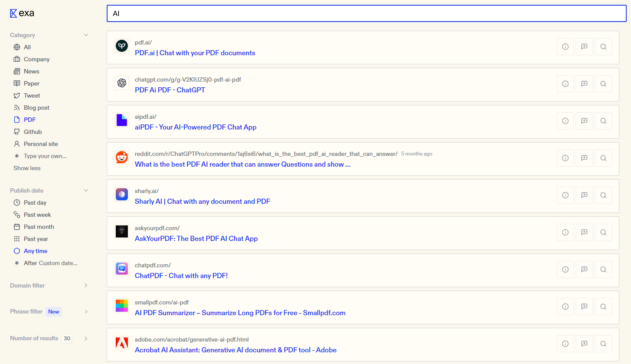Click the info icon for PDF.ai result
Viewport: 631px width, 364px height.
(565, 47)
